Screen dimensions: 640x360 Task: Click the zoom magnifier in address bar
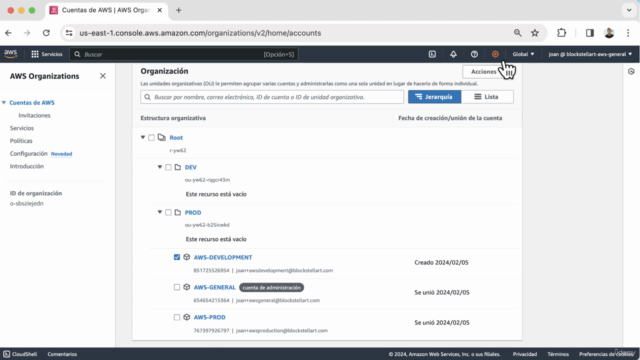click(517, 33)
